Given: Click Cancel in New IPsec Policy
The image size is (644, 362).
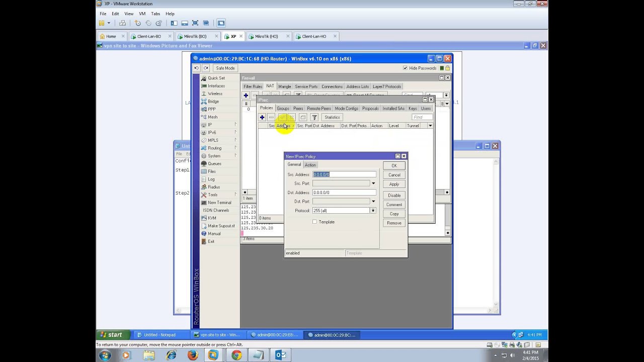Looking at the screenshot, I should 394,175.
